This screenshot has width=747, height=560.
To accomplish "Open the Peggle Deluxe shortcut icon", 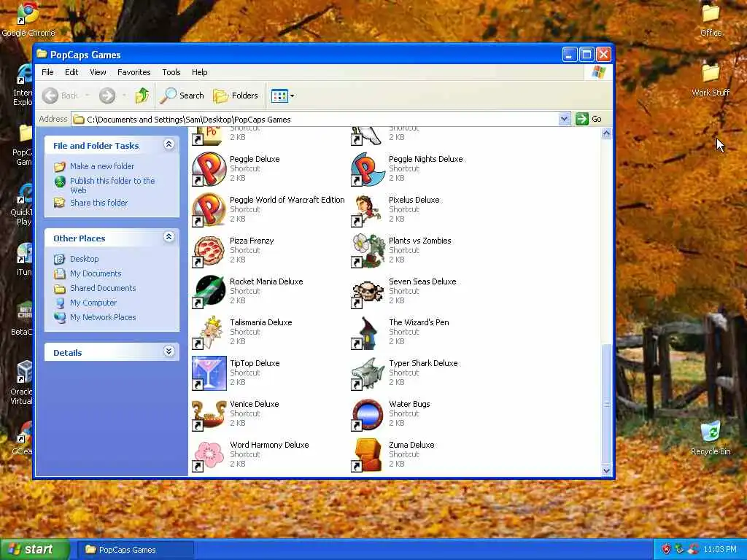I will click(x=209, y=169).
